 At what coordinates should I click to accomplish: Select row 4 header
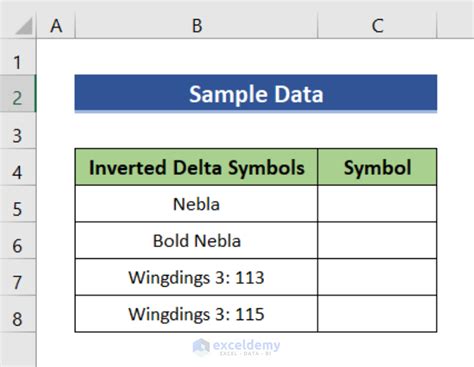coord(18,167)
